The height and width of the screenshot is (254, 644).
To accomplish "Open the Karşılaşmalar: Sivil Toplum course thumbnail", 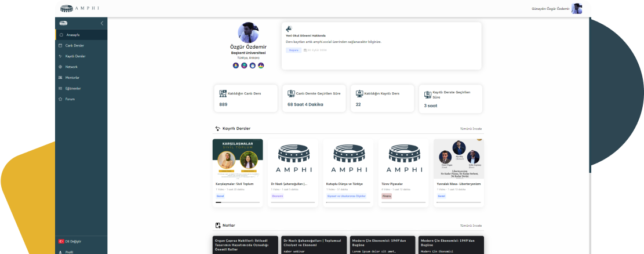I will (238, 158).
